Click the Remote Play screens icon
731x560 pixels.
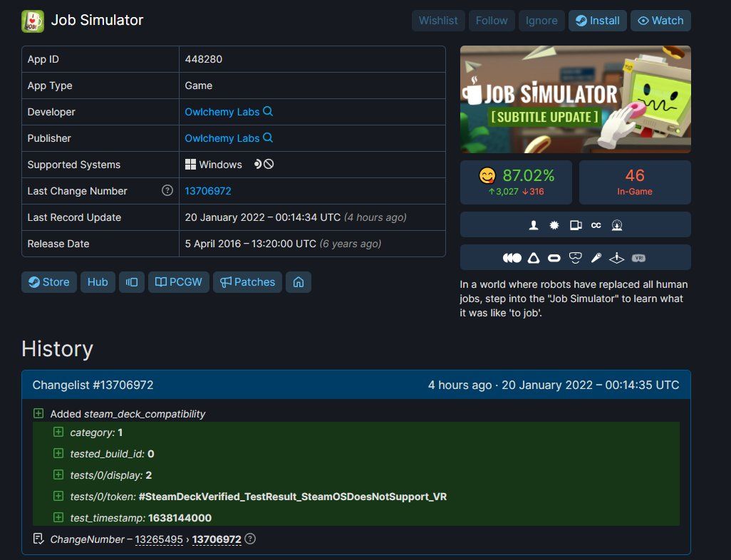pyautogui.click(x=576, y=225)
